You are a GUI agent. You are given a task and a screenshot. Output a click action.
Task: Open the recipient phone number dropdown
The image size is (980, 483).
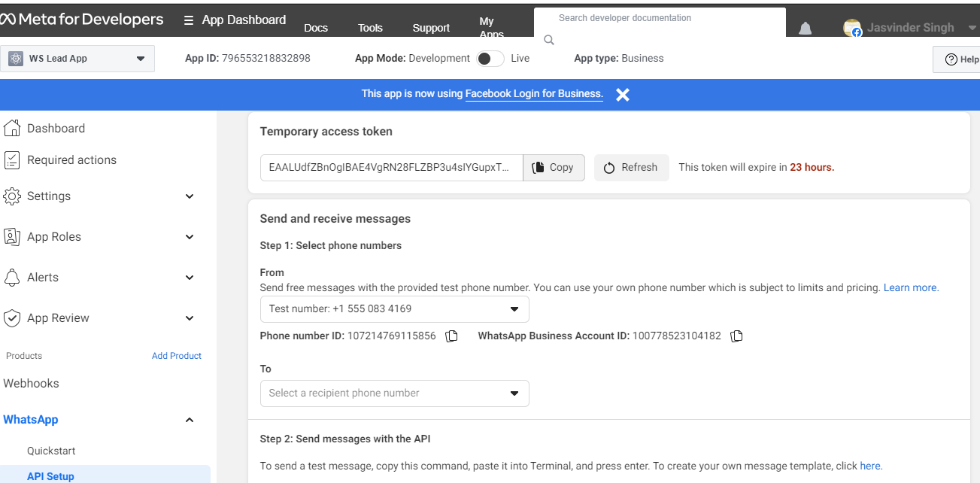(395, 393)
